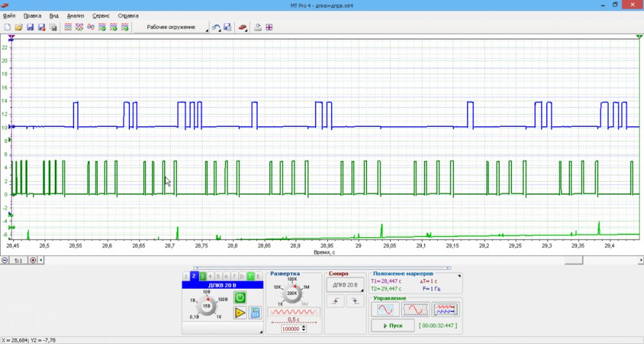The image size is (644, 344).
Task: Select rising edge sync trigger icon
Action: (335, 301)
